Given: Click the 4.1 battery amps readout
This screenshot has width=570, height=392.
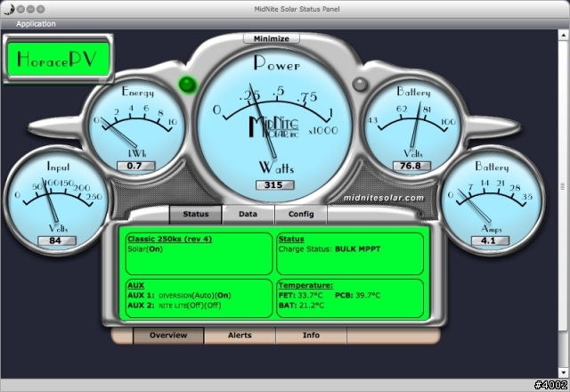Looking at the screenshot, I should pos(490,241).
